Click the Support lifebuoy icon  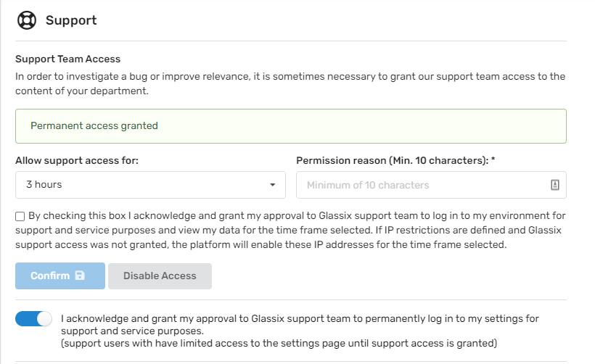(27, 20)
